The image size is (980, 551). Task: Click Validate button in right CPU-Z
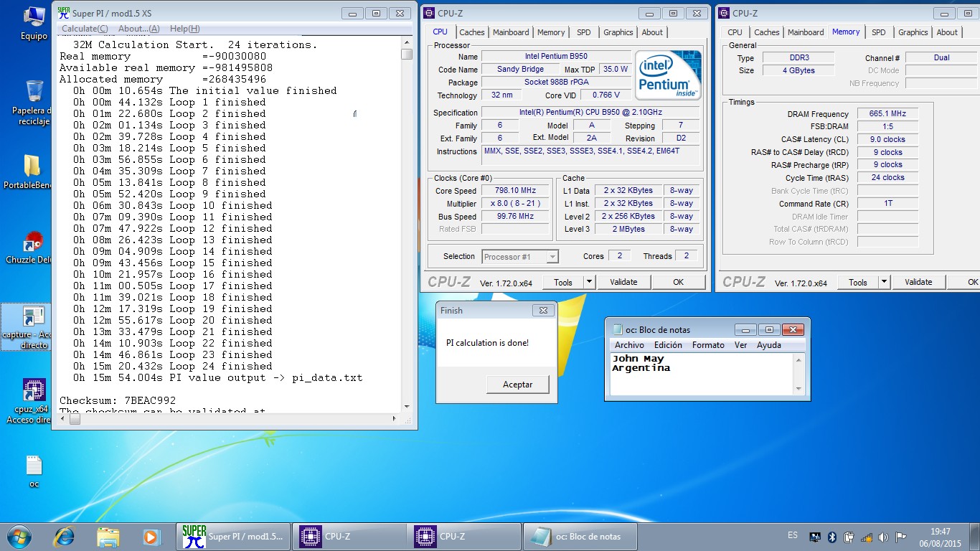pos(918,282)
